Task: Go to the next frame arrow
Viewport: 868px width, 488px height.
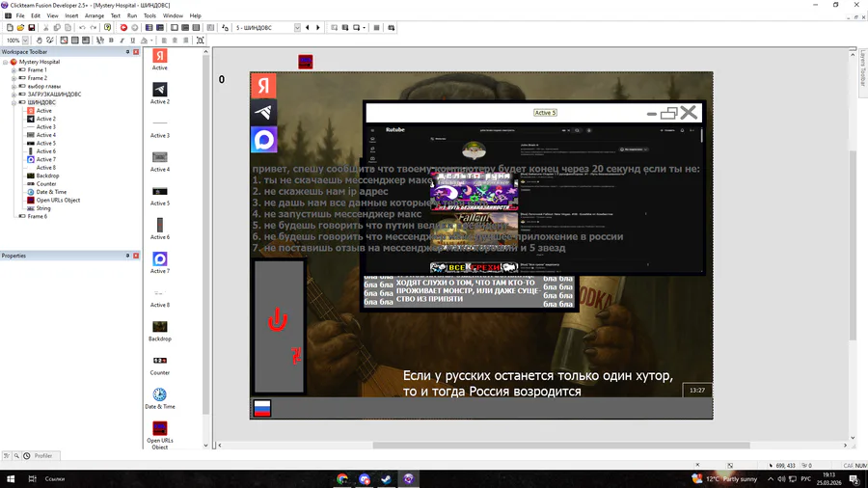Action: [317, 28]
